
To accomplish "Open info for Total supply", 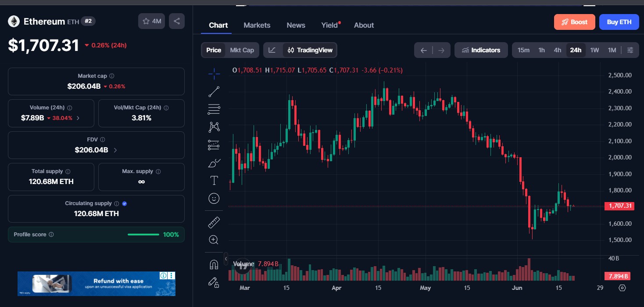I will tap(68, 172).
